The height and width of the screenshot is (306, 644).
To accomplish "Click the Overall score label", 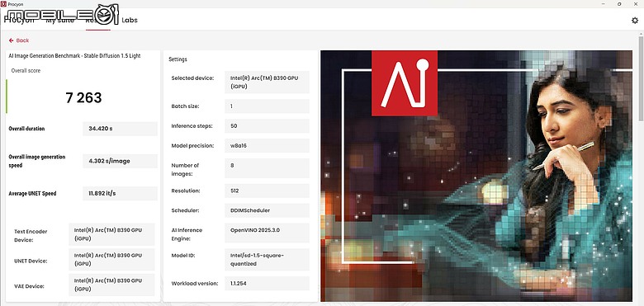I will tap(26, 71).
